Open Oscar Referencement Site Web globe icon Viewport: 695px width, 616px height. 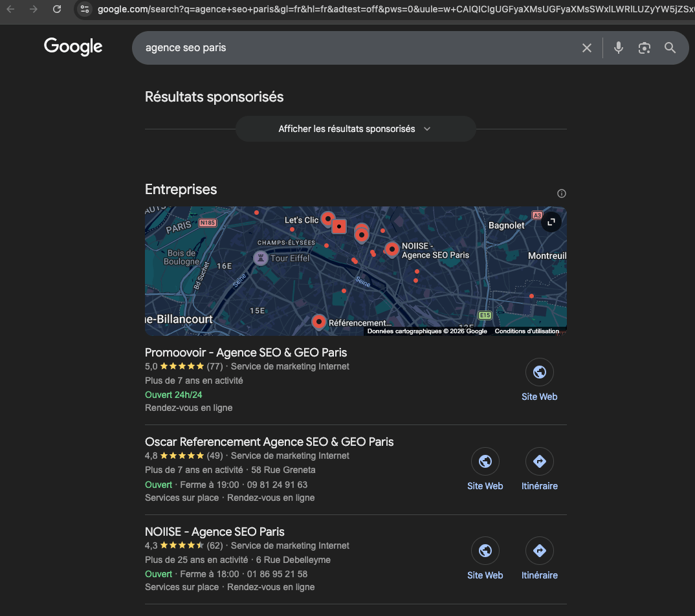click(485, 461)
